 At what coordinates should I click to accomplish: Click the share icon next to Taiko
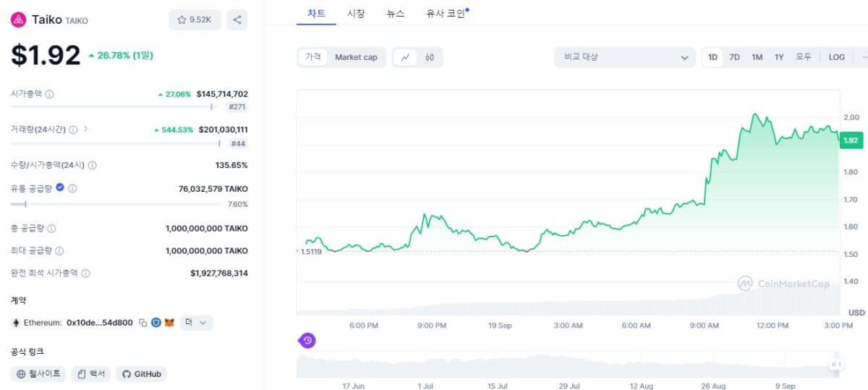pyautogui.click(x=237, y=20)
